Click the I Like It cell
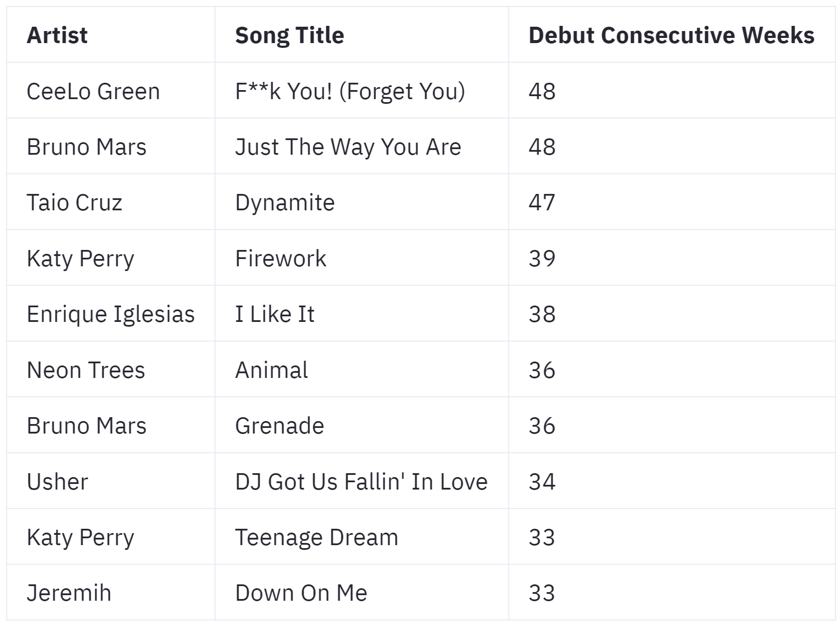This screenshot has width=840, height=624. click(x=275, y=314)
